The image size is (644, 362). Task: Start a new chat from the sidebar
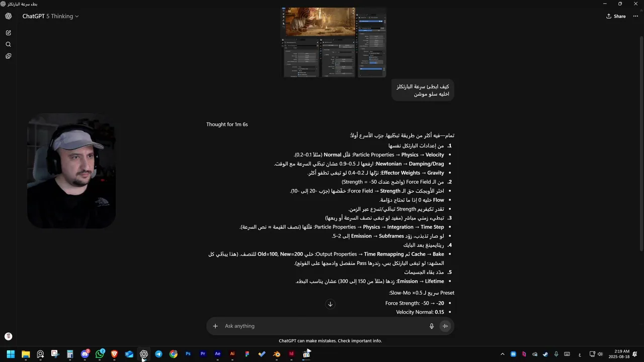coord(9,33)
